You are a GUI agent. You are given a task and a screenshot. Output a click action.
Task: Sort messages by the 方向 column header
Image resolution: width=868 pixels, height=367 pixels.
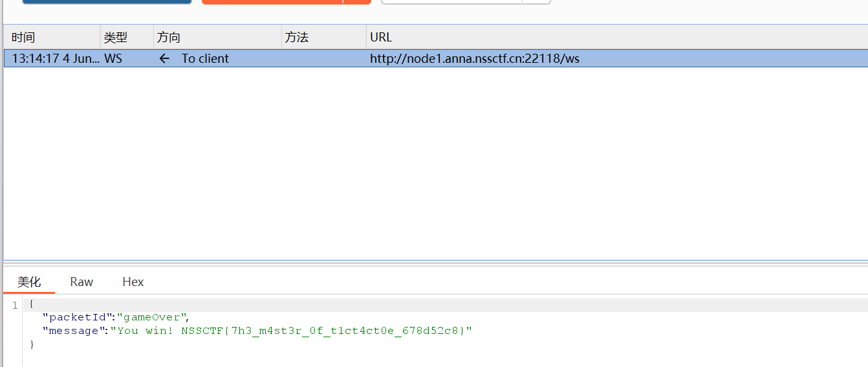pos(217,38)
